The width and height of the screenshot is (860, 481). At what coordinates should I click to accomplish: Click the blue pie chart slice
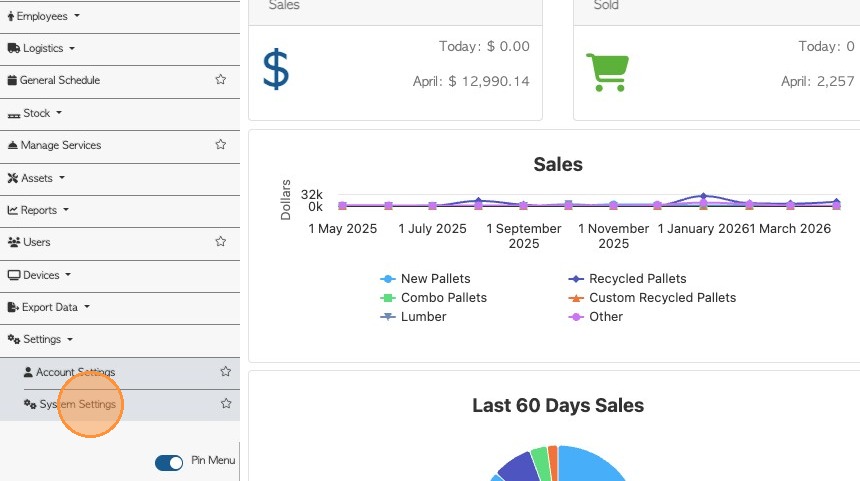590,465
